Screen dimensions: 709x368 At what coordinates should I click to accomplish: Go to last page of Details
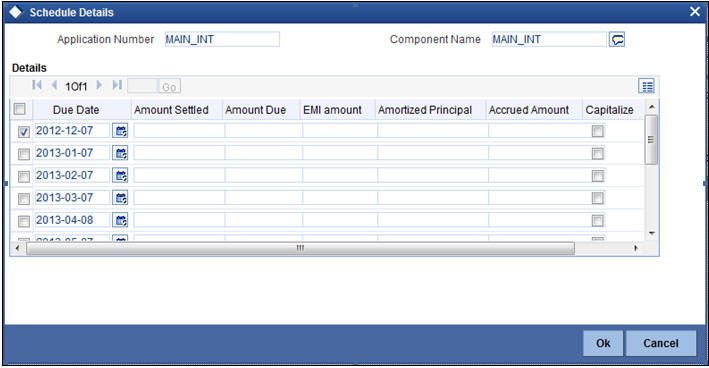tap(117, 85)
